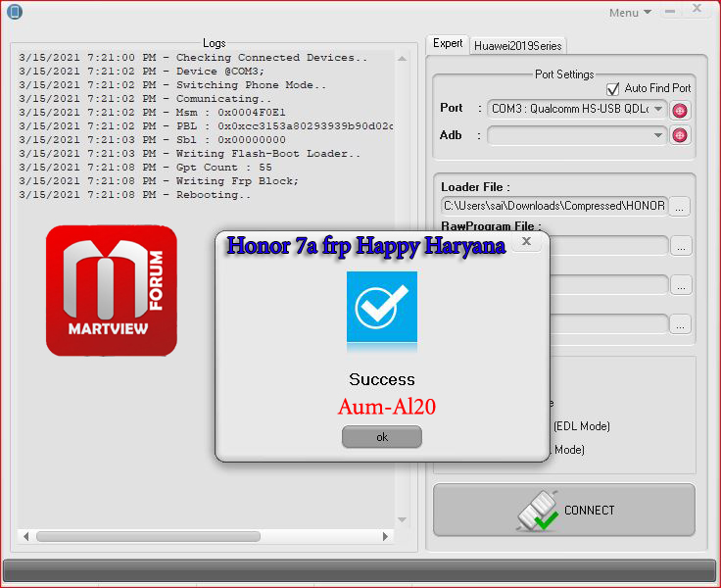
Task: Browse for Loader File with ellipsis button
Action: click(x=679, y=207)
